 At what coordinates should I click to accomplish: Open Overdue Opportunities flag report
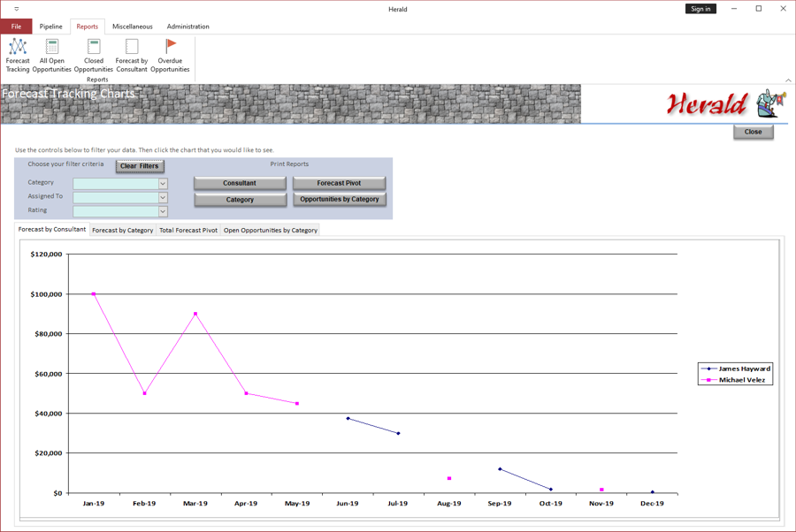click(x=170, y=56)
